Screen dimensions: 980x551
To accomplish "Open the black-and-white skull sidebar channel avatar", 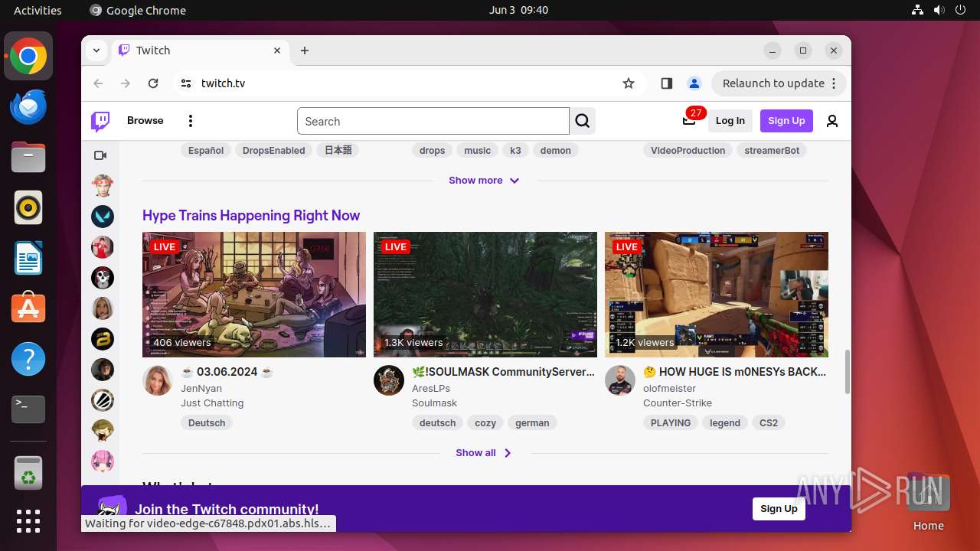I will point(103,278).
